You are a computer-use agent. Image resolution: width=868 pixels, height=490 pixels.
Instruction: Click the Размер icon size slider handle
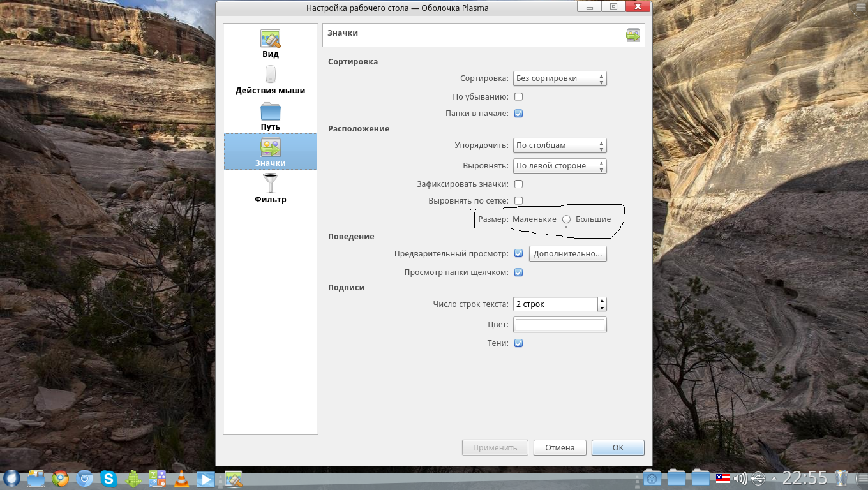tap(566, 219)
